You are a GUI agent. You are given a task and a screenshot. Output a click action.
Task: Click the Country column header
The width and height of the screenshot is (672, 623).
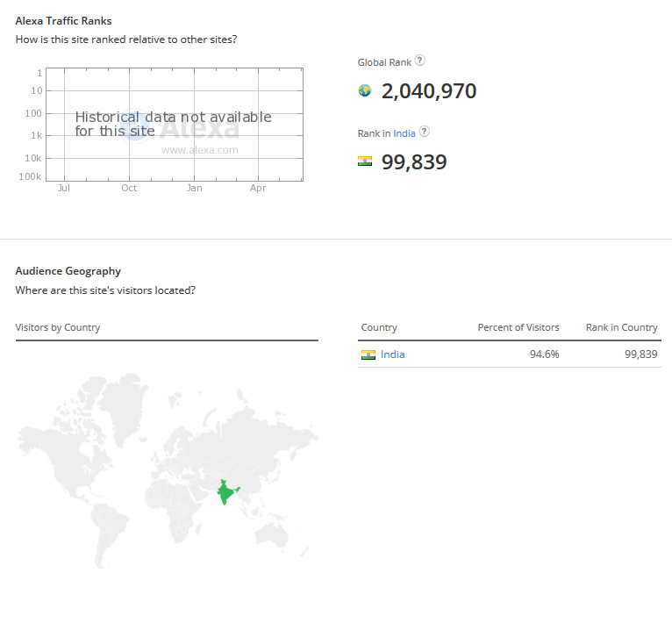[x=379, y=327]
